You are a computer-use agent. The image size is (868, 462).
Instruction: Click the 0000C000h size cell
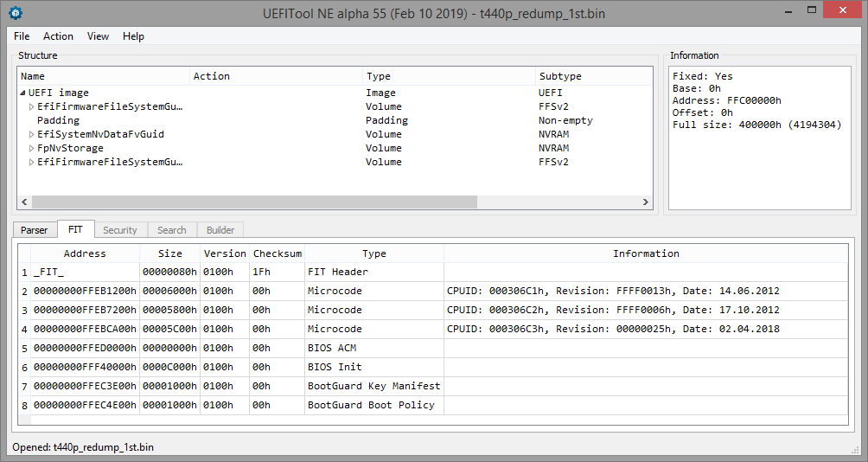pos(170,368)
